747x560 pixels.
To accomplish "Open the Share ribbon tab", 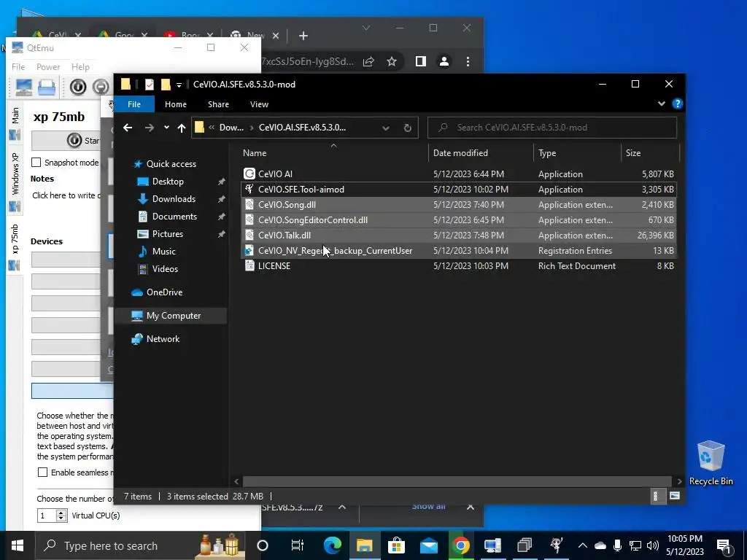I will [x=218, y=104].
